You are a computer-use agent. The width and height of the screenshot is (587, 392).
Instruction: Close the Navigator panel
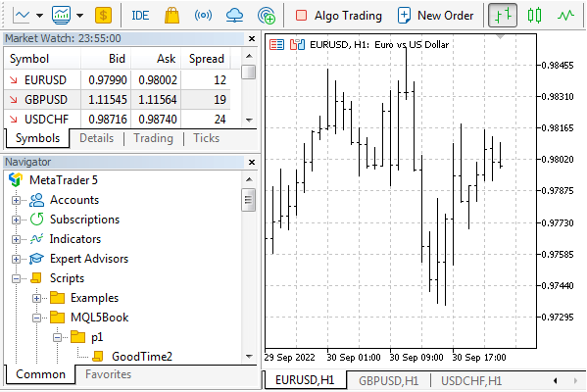(252, 162)
